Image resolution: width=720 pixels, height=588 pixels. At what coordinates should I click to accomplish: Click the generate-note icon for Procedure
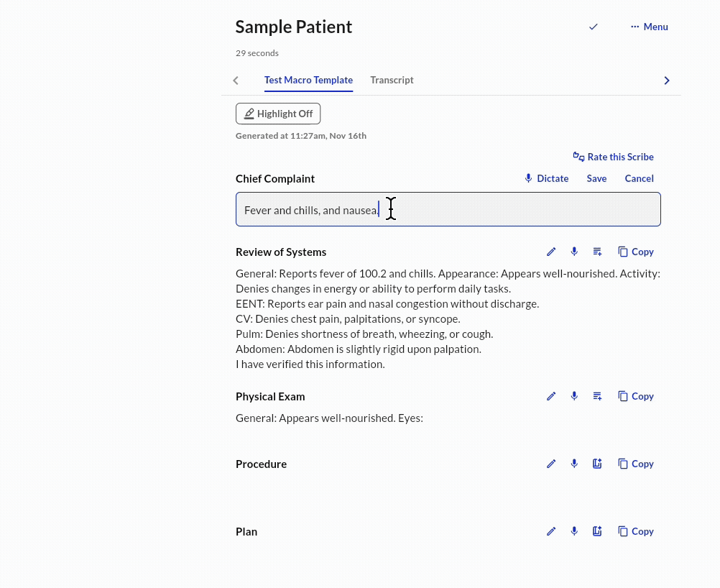pyautogui.click(x=597, y=464)
